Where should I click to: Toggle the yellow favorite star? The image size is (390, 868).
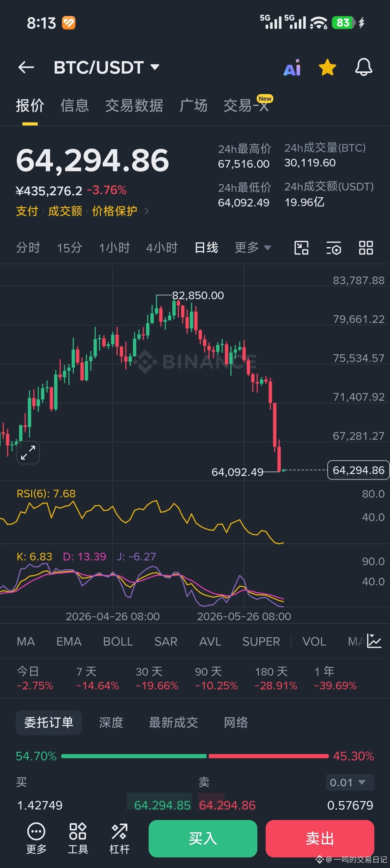click(327, 68)
